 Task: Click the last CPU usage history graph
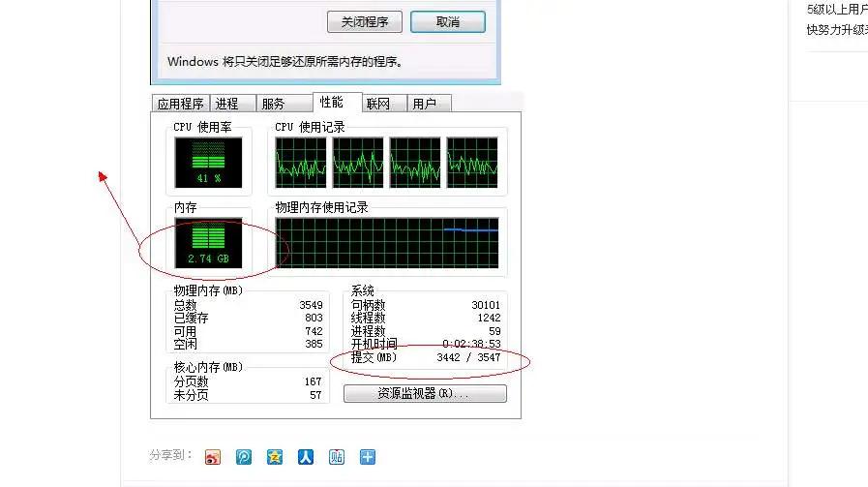(472, 162)
